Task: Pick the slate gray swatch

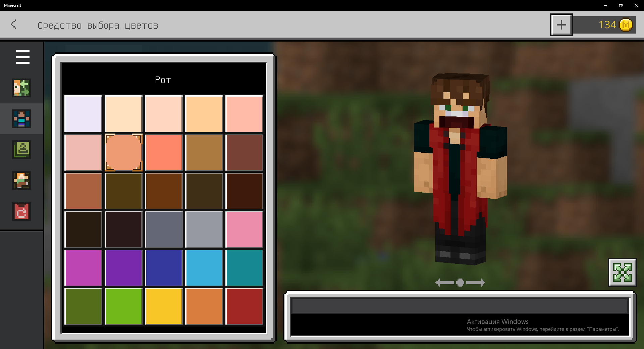Action: [x=164, y=230]
